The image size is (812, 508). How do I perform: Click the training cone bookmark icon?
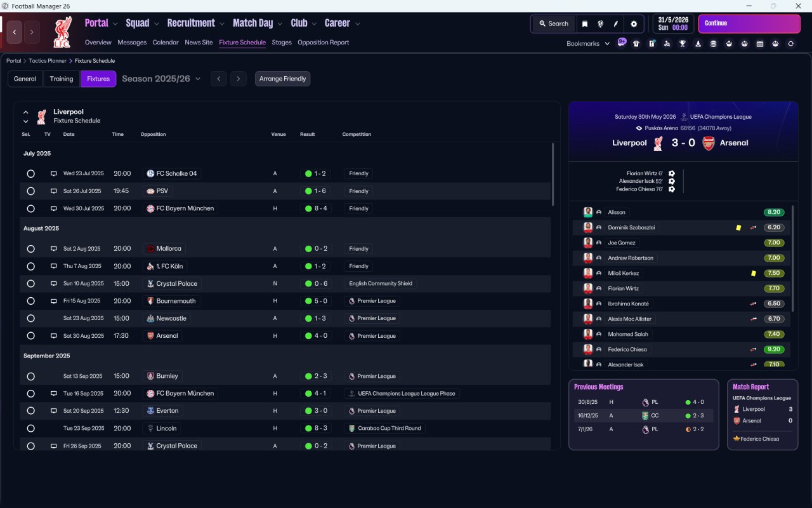pos(698,44)
